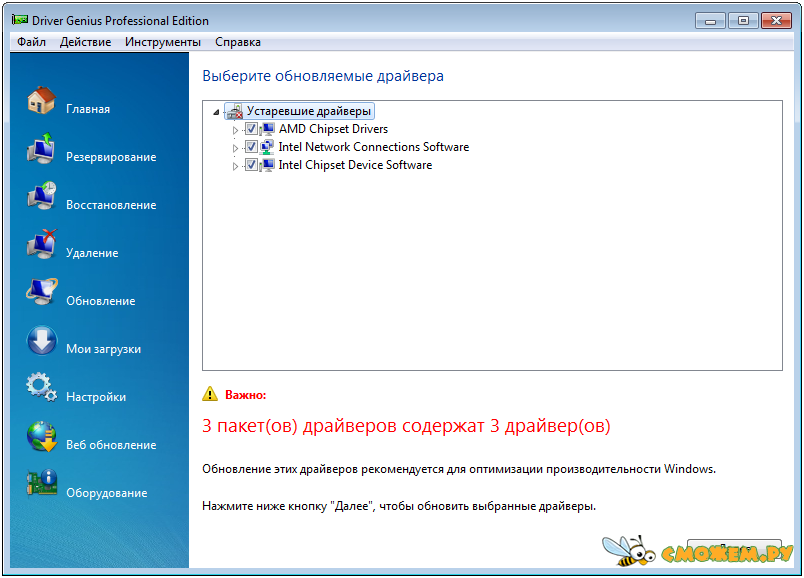Click the Мои загрузки download icon
The height and width of the screenshot is (578, 804).
click(42, 340)
